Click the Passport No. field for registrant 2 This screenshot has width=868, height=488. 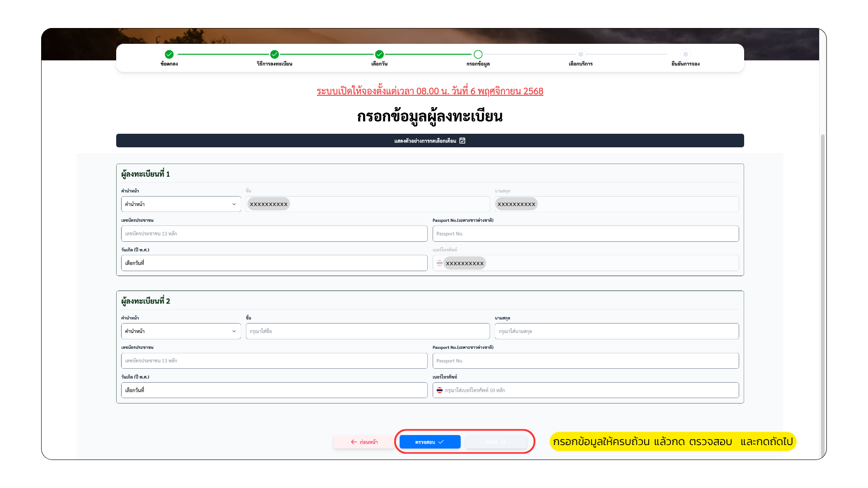[x=585, y=361]
